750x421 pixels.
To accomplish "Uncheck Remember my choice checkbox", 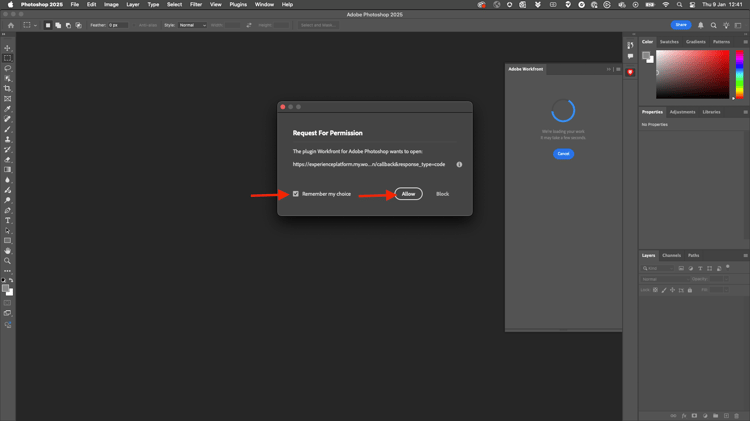I will (296, 194).
